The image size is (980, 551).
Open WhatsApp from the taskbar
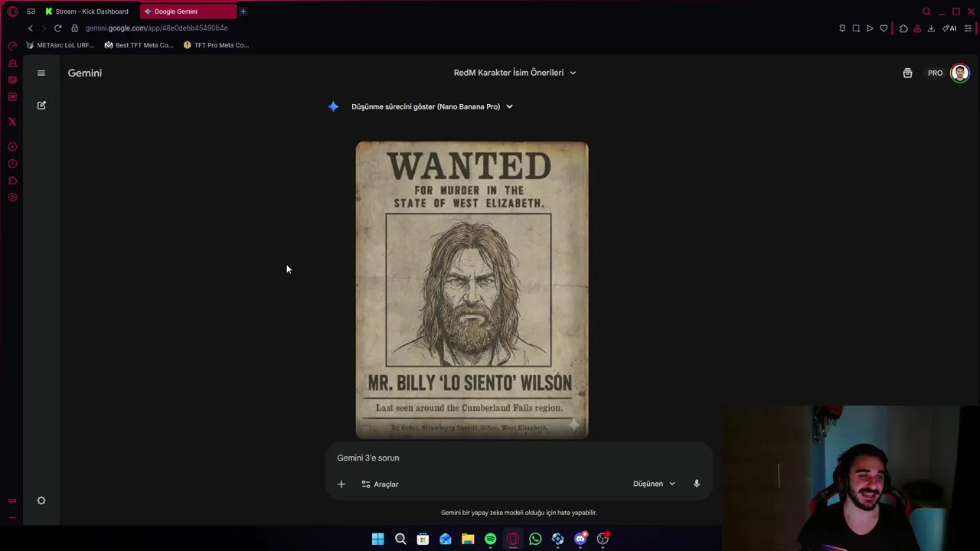tap(535, 539)
